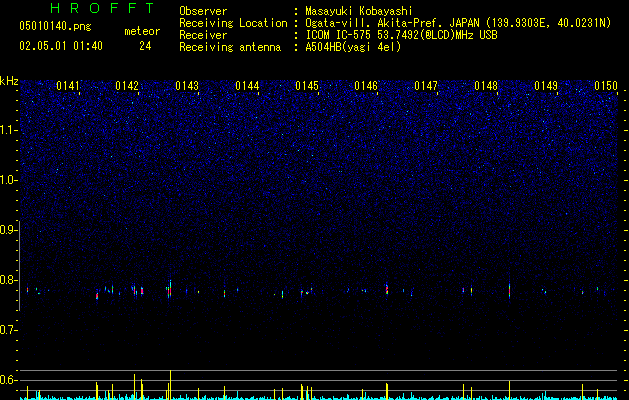Click the HROFFT title text
629x400 pixels.
(x=103, y=8)
